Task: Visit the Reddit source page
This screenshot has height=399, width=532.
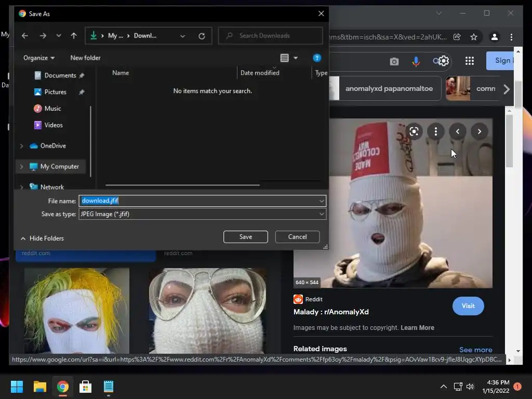Action: (468, 306)
